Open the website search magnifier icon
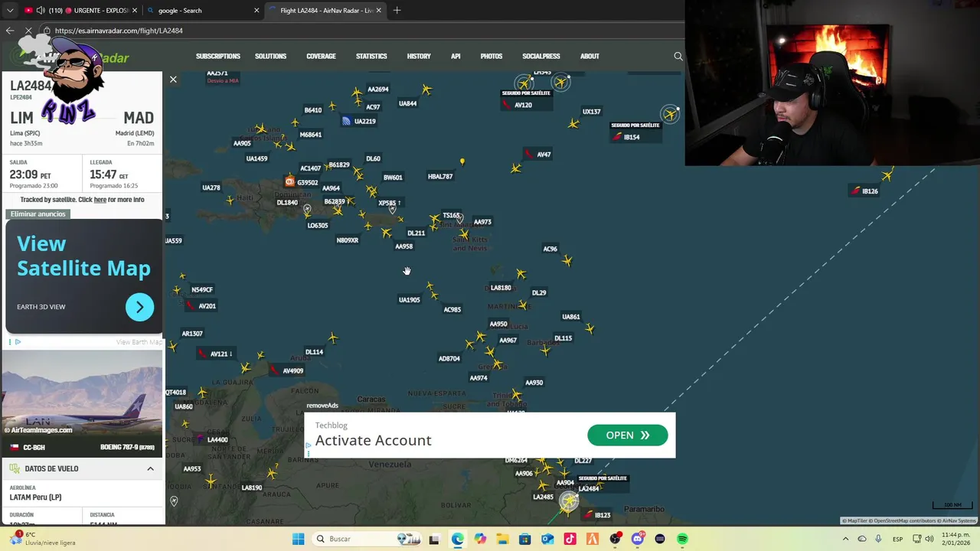This screenshot has width=980, height=551. point(678,56)
